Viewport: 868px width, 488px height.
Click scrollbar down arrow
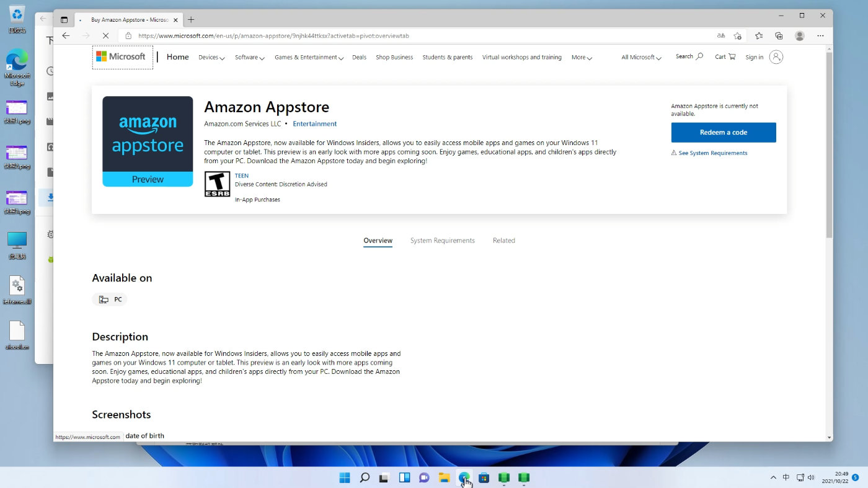coord(830,437)
